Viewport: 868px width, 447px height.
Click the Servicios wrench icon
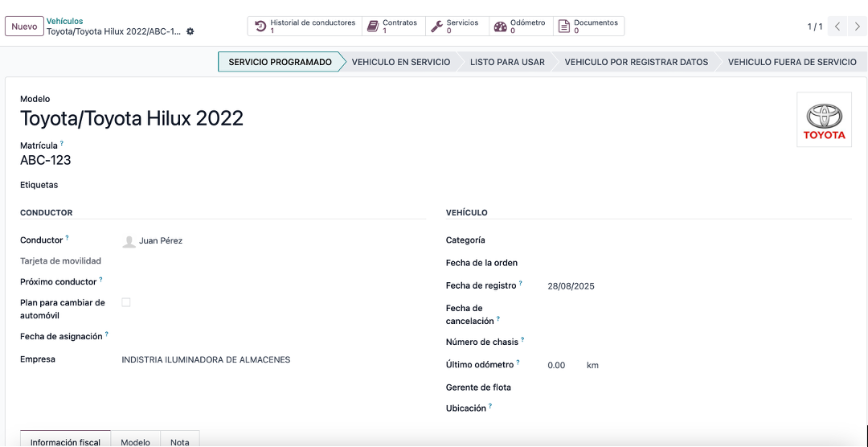coord(436,27)
